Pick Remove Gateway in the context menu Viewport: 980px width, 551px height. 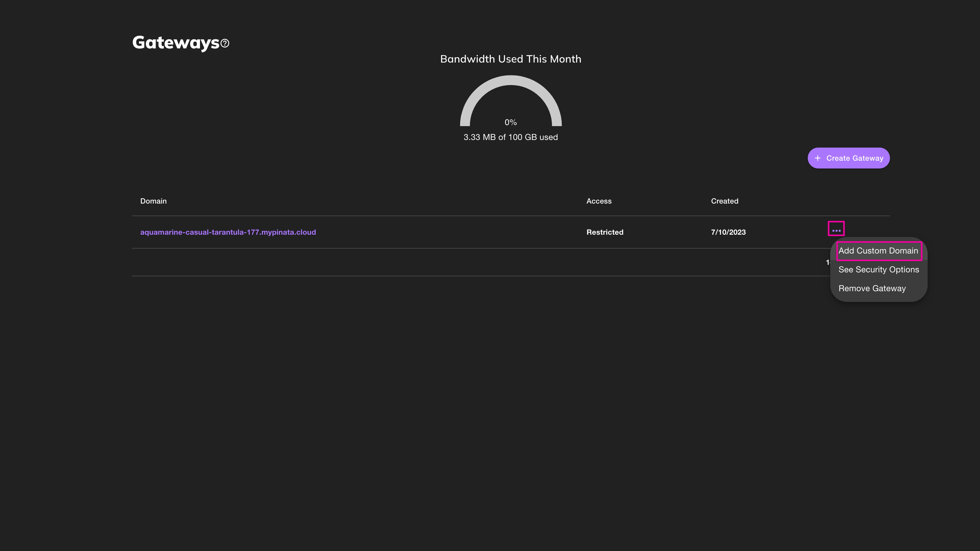[x=872, y=288]
